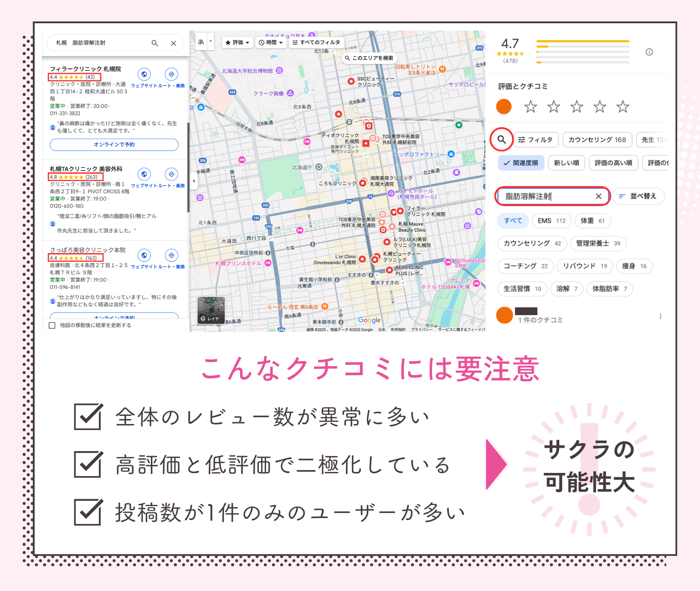Open website icon for 札幌TAクリニック 美容外科
The image size is (700, 591).
coord(144,174)
